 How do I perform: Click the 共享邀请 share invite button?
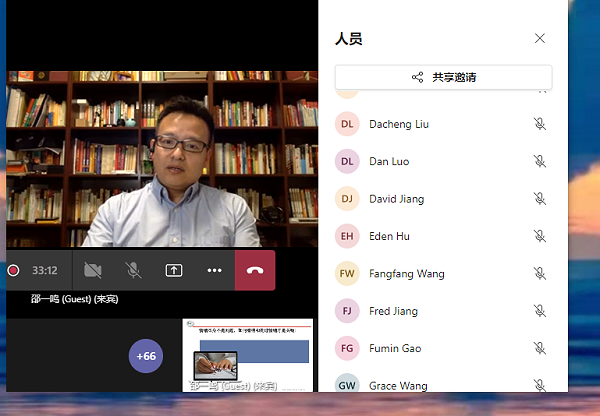443,77
